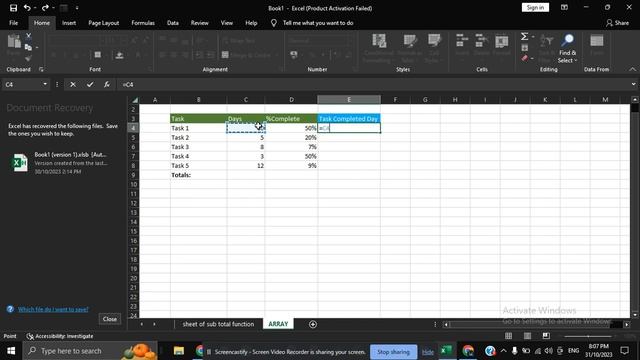The width and height of the screenshot is (640, 360).
Task: Collapse the ribbon with the up chevron
Action: [633, 69]
